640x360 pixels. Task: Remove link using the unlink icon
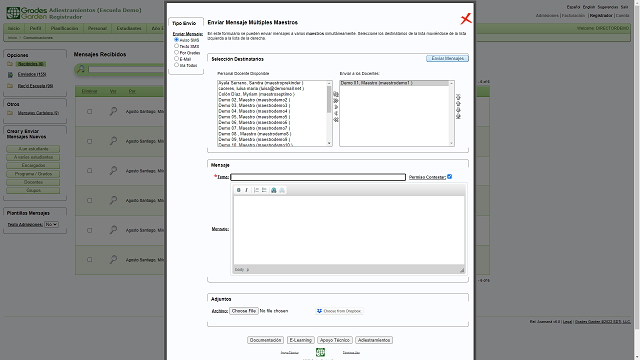coord(282,190)
